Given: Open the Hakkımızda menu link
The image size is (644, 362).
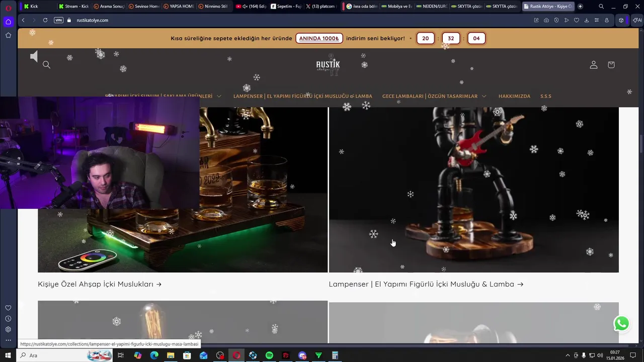Looking at the screenshot, I should click(514, 96).
